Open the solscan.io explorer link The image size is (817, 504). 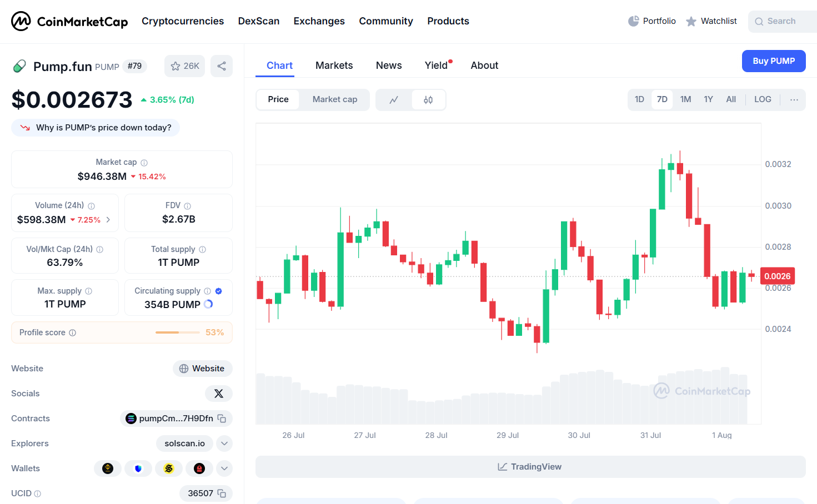pos(185,443)
